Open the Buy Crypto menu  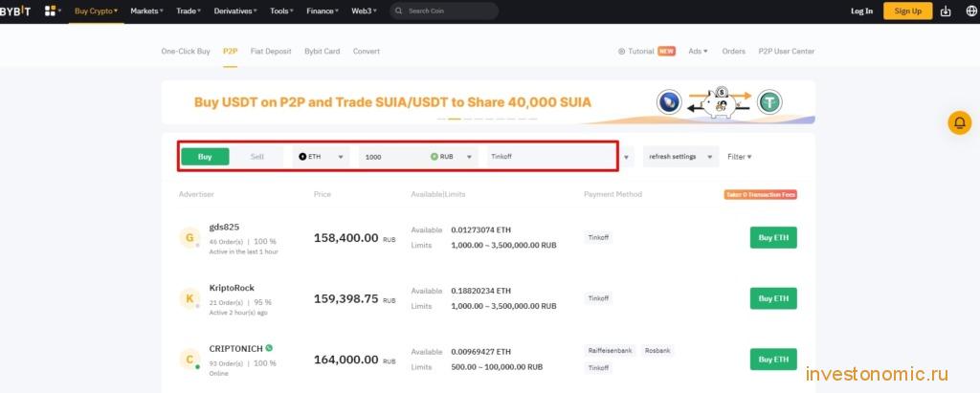click(97, 11)
